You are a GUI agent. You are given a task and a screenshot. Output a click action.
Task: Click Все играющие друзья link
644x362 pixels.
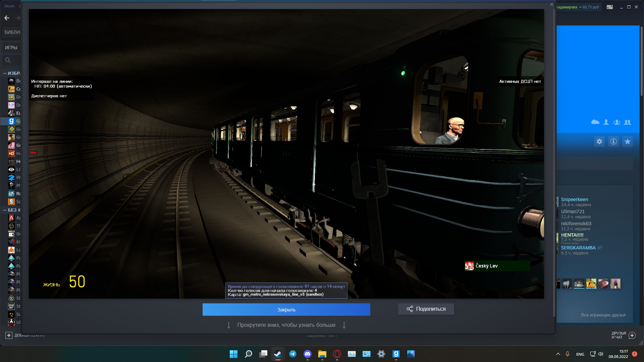(603, 315)
